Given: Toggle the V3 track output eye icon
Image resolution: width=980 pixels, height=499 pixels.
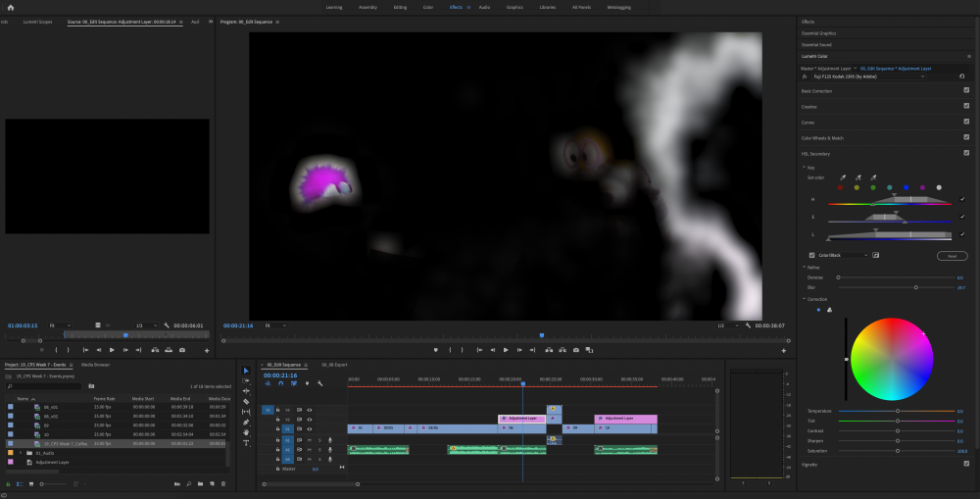Looking at the screenshot, I should click(x=310, y=410).
